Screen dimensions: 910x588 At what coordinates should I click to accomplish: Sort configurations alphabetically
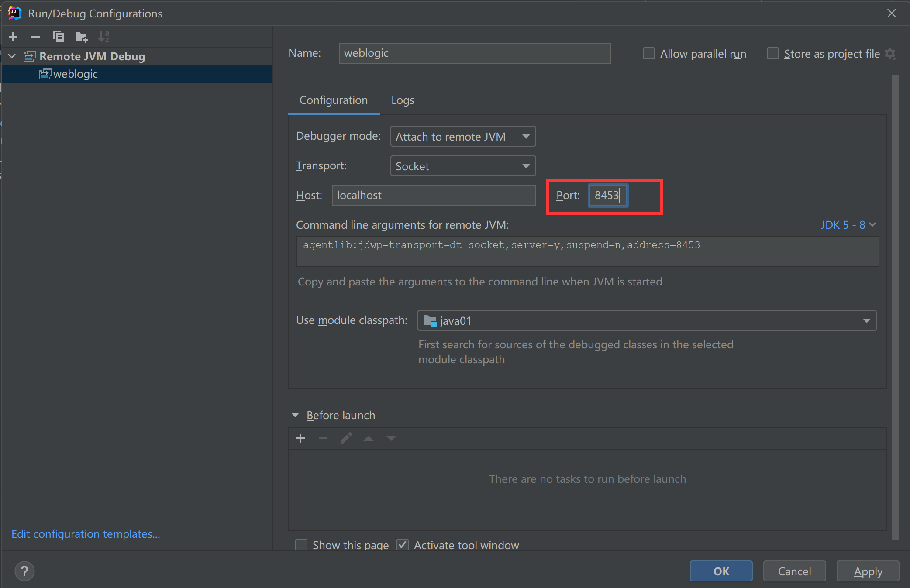(104, 37)
